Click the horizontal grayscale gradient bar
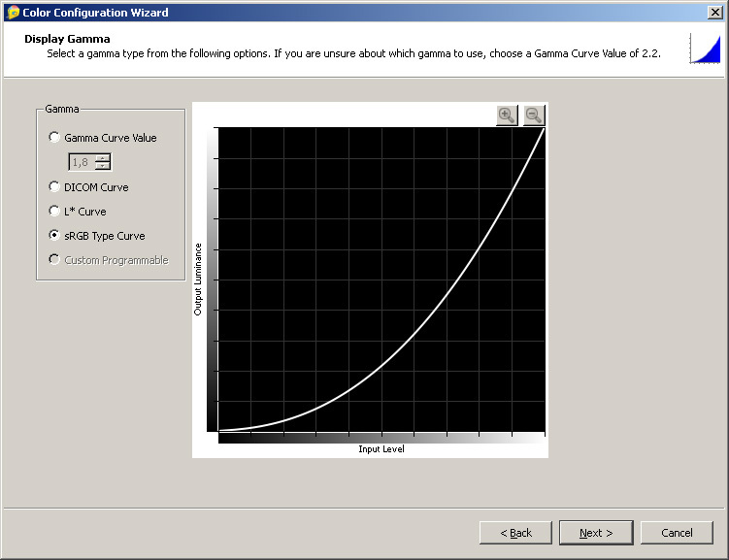729x560 pixels. coord(381,439)
